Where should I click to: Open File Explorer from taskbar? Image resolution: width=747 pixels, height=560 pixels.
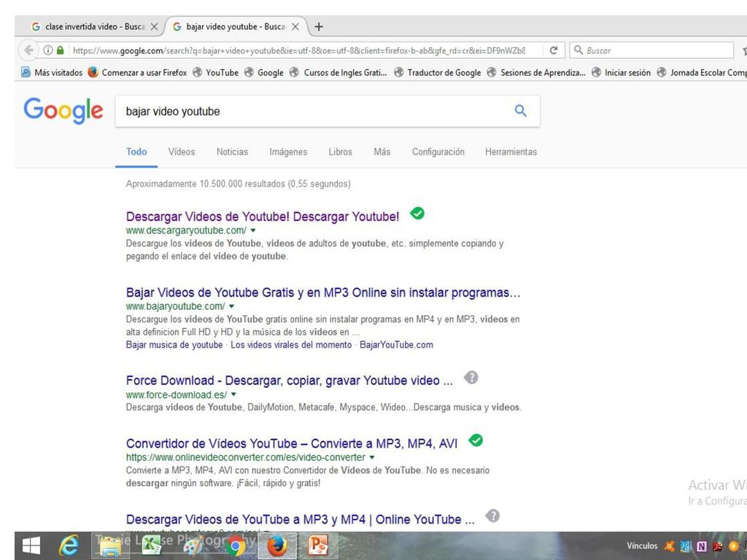(111, 545)
